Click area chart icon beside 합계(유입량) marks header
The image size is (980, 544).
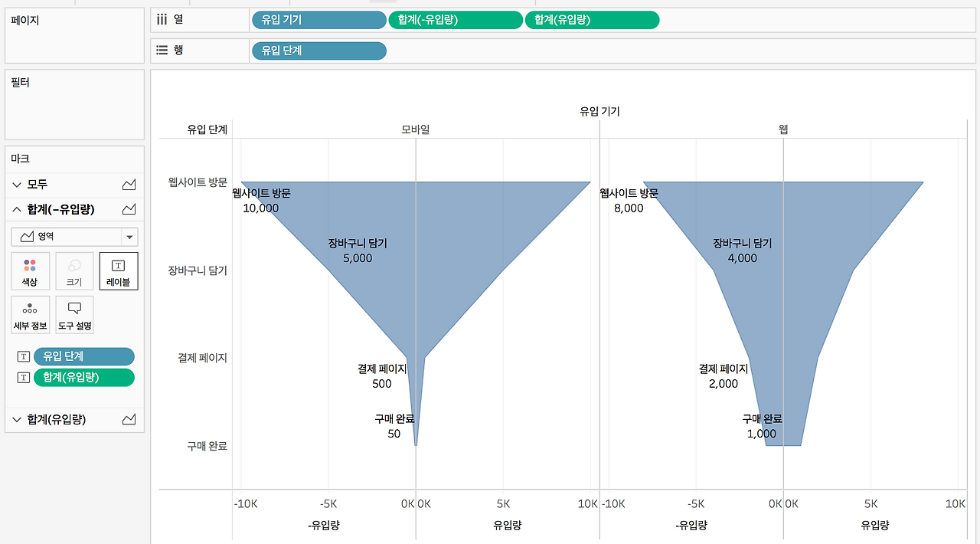[129, 419]
